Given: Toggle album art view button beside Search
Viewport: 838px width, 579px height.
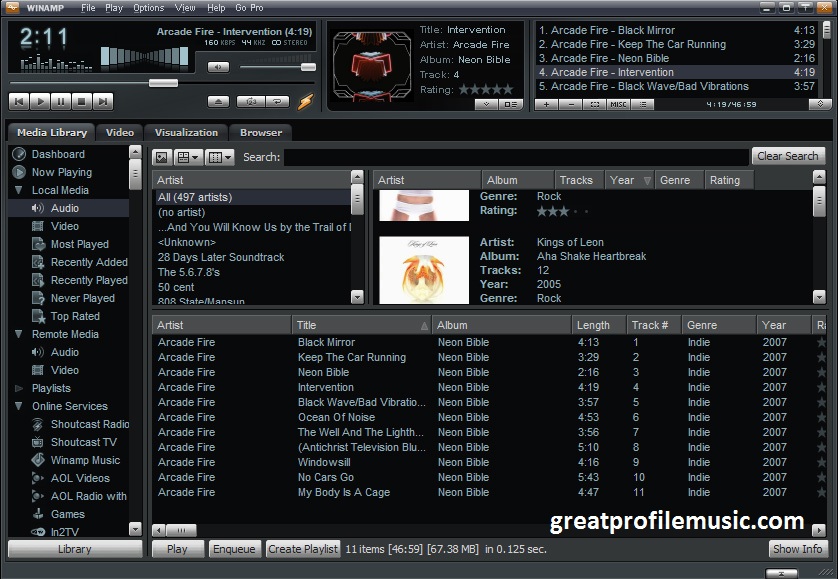Looking at the screenshot, I should (162, 157).
